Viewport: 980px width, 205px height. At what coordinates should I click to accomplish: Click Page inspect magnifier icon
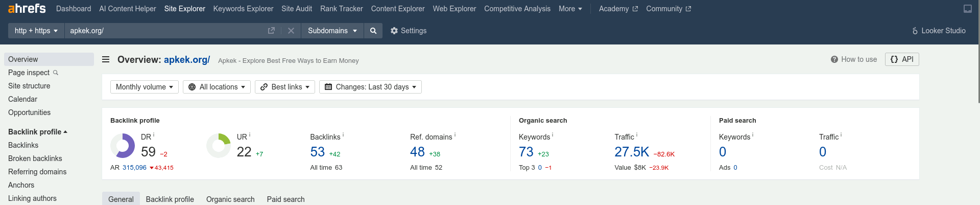56,73
